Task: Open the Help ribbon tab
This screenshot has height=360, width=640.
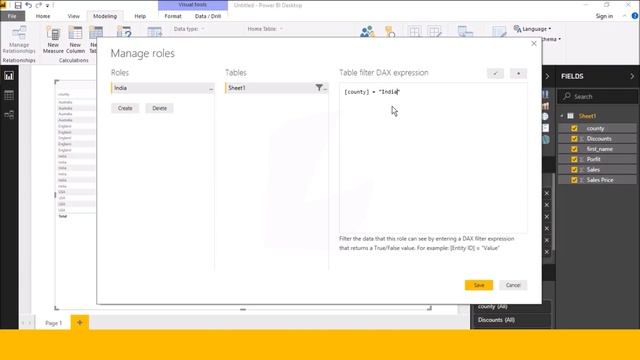Action: [x=140, y=16]
